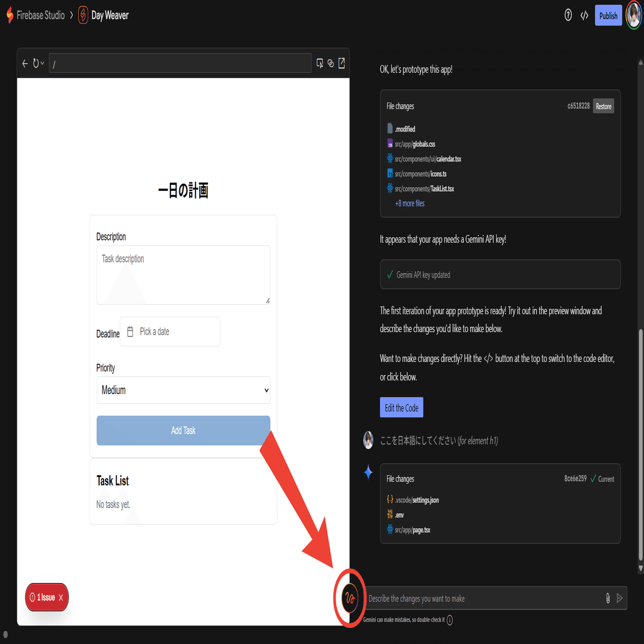This screenshot has width=644, height=644.
Task: Open the Pick a date picker
Action: 170,332
